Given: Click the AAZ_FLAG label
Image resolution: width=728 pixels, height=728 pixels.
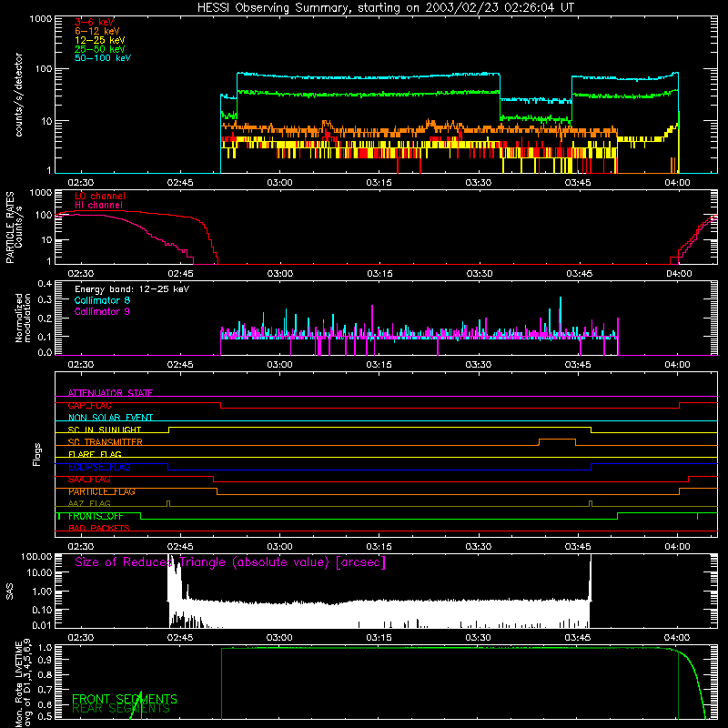Looking at the screenshot, I should point(89,503).
